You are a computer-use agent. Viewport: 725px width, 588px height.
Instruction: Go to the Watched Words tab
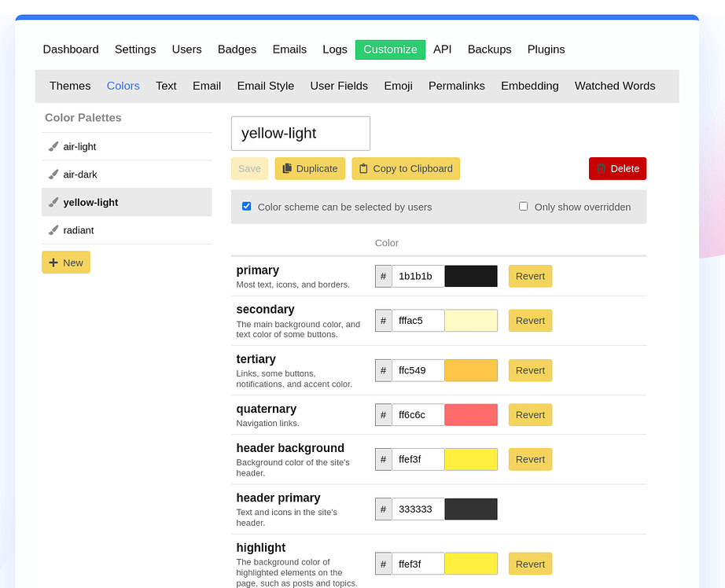pos(614,86)
